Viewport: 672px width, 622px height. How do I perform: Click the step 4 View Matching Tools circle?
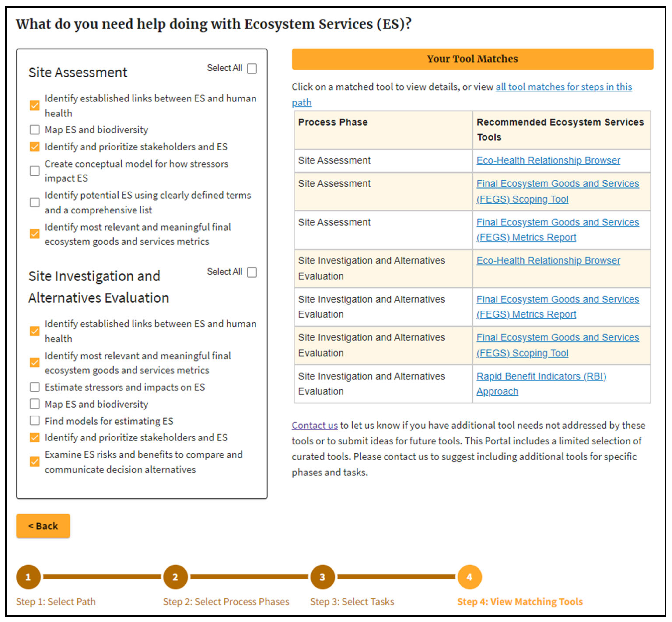[x=469, y=577]
